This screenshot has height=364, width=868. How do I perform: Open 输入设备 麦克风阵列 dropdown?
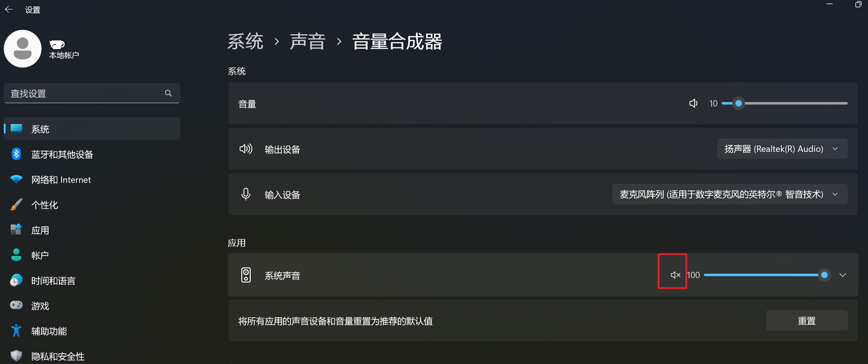[x=730, y=194]
